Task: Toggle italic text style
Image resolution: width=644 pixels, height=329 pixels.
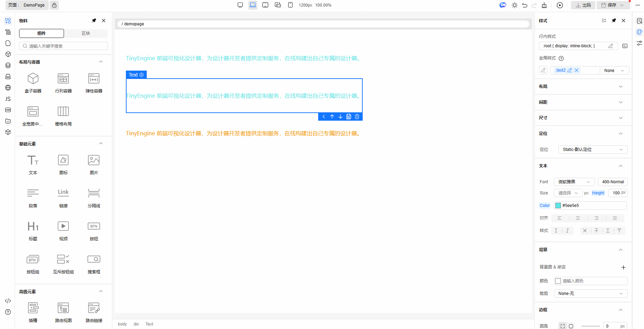Action: pyautogui.click(x=567, y=231)
